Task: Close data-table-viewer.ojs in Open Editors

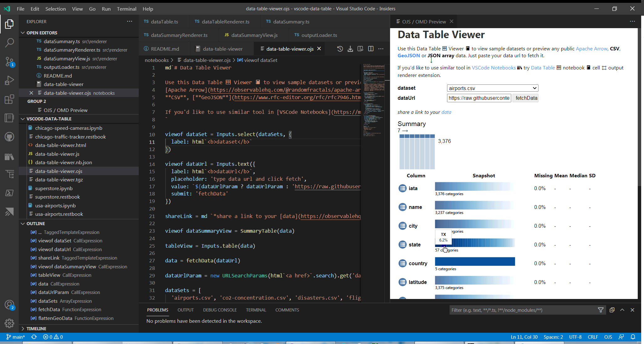Action: (x=31, y=93)
